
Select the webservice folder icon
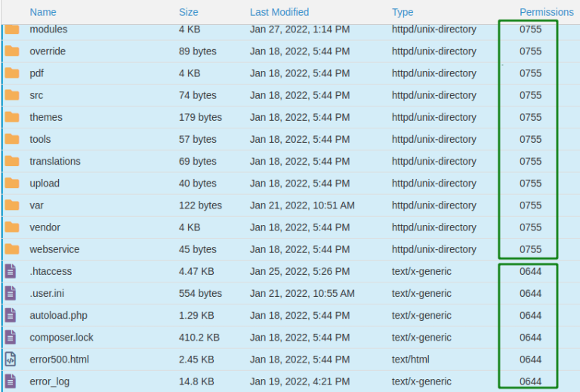tap(11, 249)
